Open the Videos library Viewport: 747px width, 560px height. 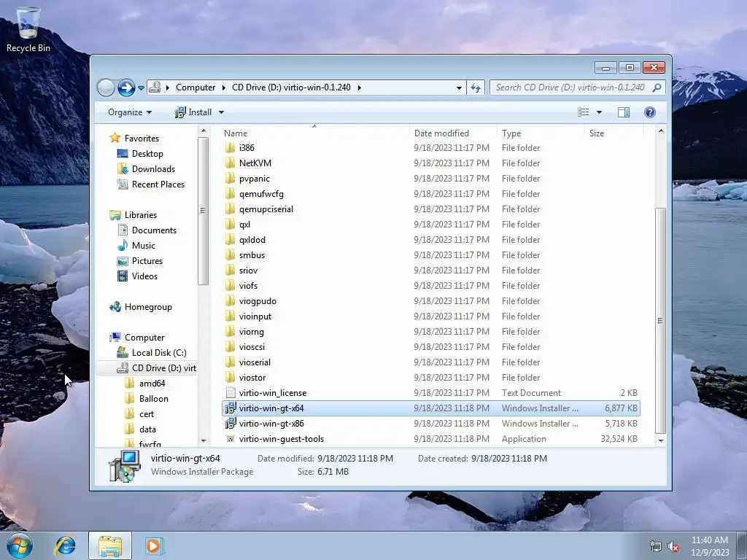[x=137, y=276]
